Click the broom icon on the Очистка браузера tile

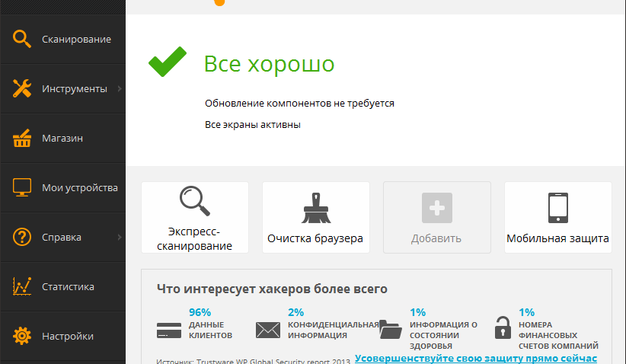[x=316, y=208]
